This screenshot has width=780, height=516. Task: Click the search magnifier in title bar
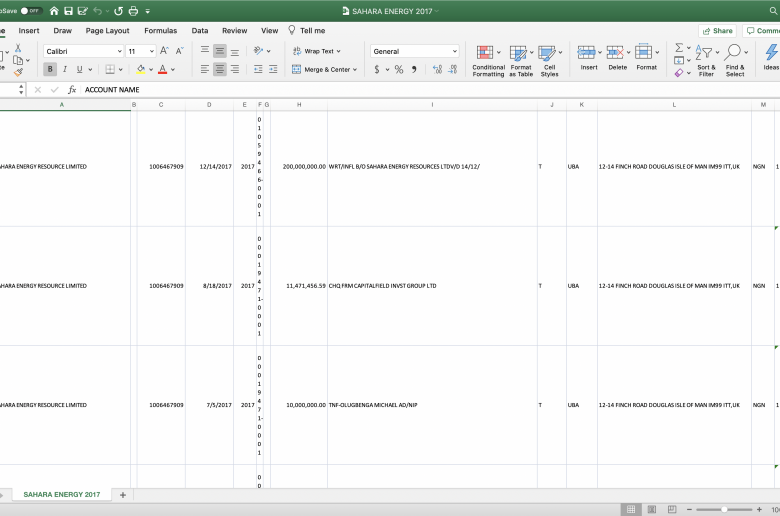click(x=773, y=11)
